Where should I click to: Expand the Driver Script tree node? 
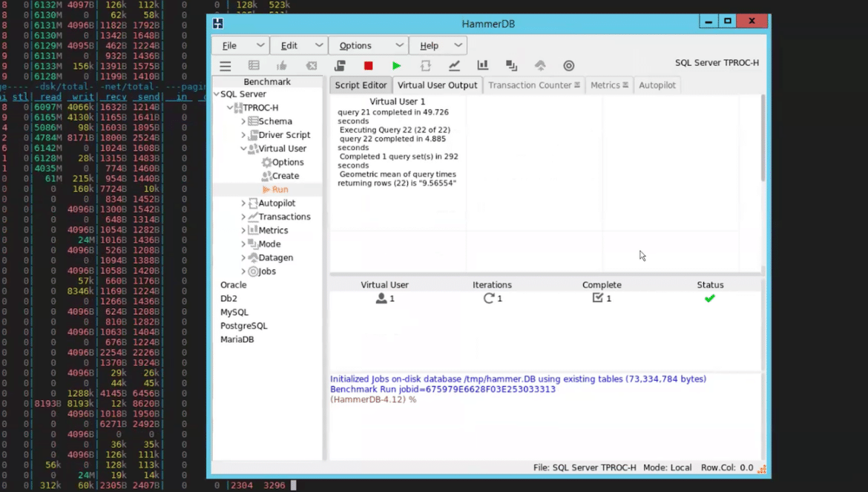(243, 135)
